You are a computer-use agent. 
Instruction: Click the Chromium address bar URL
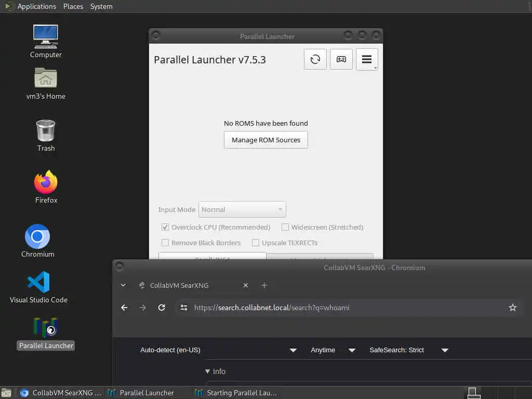point(271,308)
